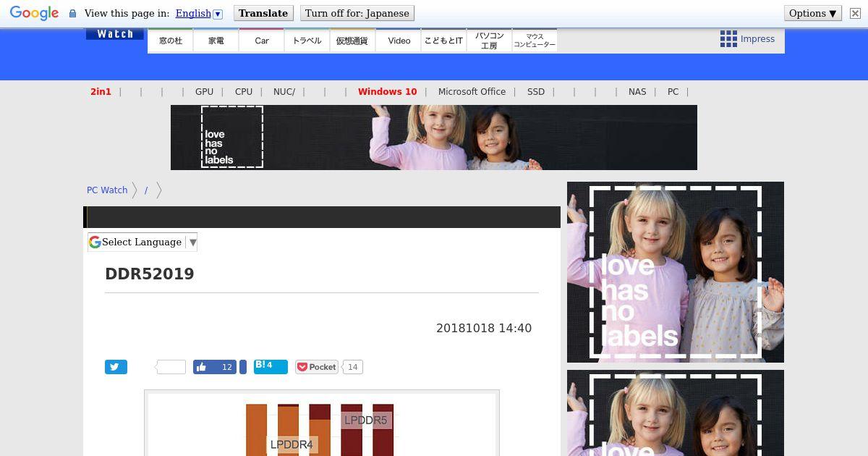The image size is (868, 456).
Task: Click the Twitter share button
Action: pyautogui.click(x=116, y=367)
